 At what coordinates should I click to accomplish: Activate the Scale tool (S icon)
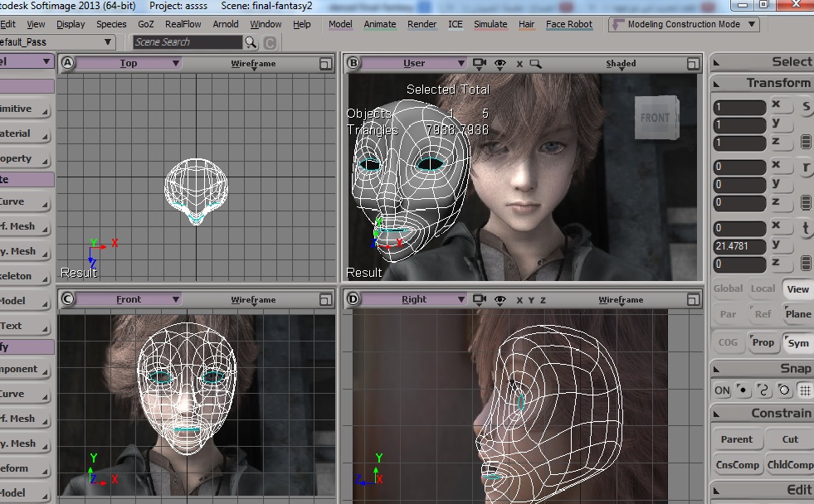[806, 107]
